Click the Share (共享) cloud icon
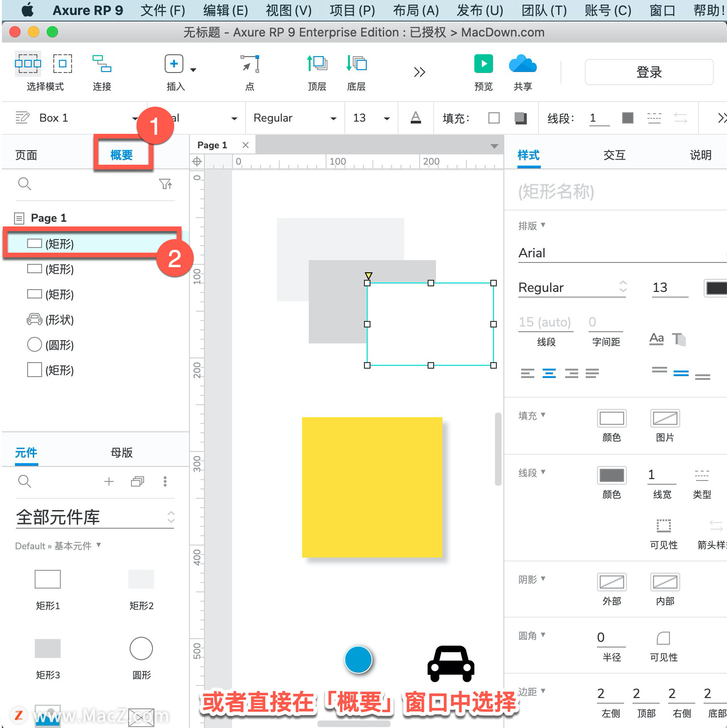The image size is (727, 728). pos(523,64)
